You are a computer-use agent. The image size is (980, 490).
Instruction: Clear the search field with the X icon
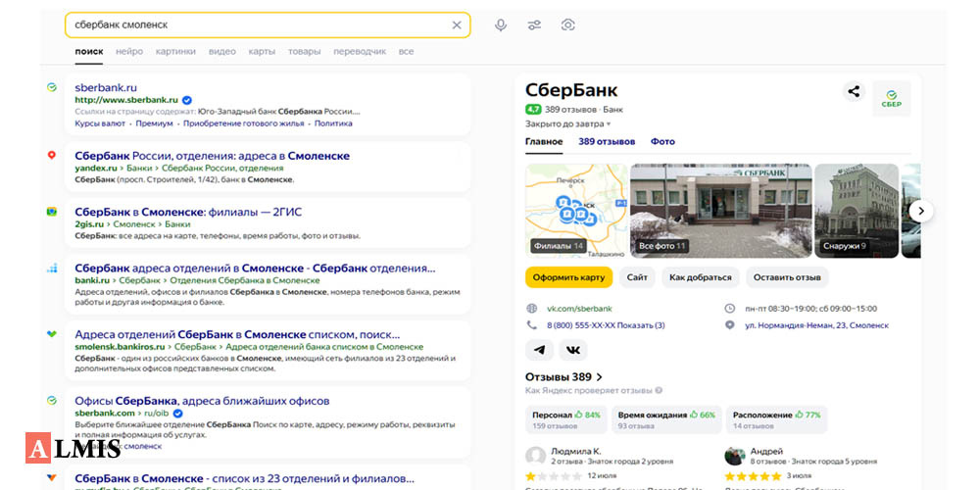click(457, 25)
